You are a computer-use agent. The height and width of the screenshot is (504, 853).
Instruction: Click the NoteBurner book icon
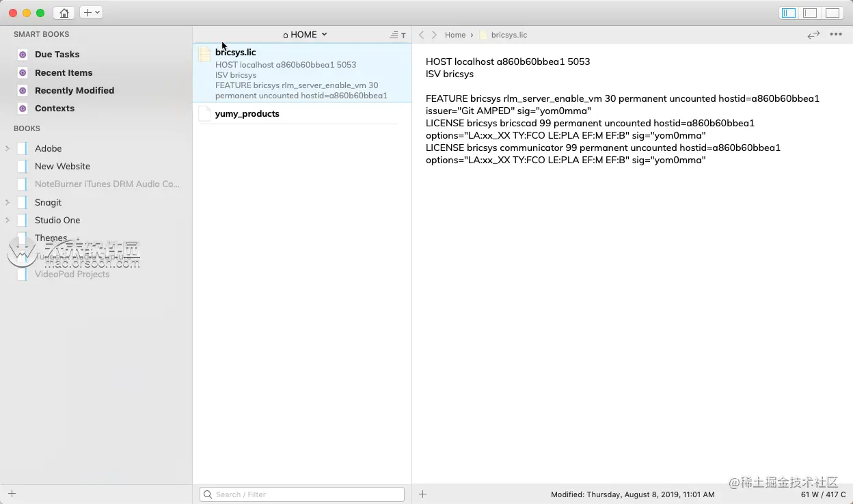(x=23, y=184)
